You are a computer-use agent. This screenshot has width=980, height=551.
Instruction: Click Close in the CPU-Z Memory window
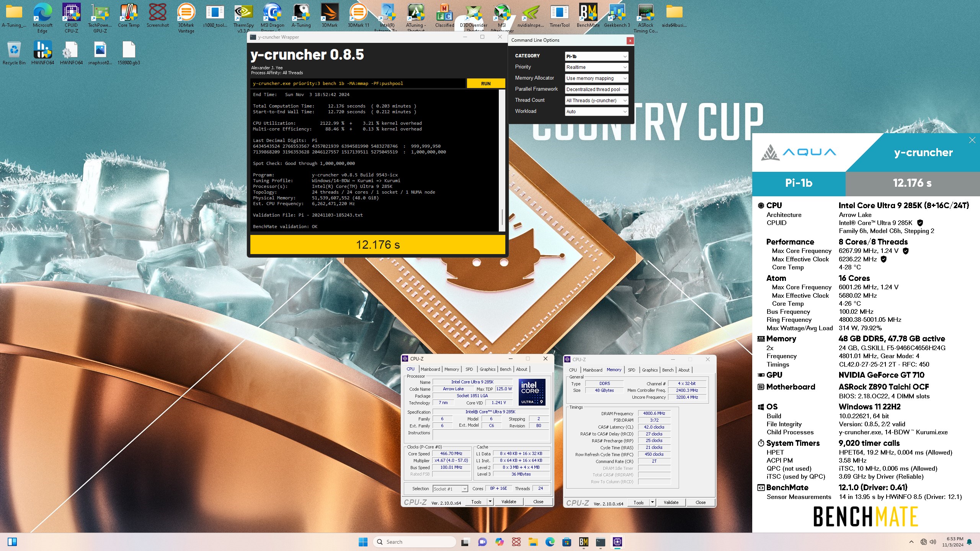point(700,502)
